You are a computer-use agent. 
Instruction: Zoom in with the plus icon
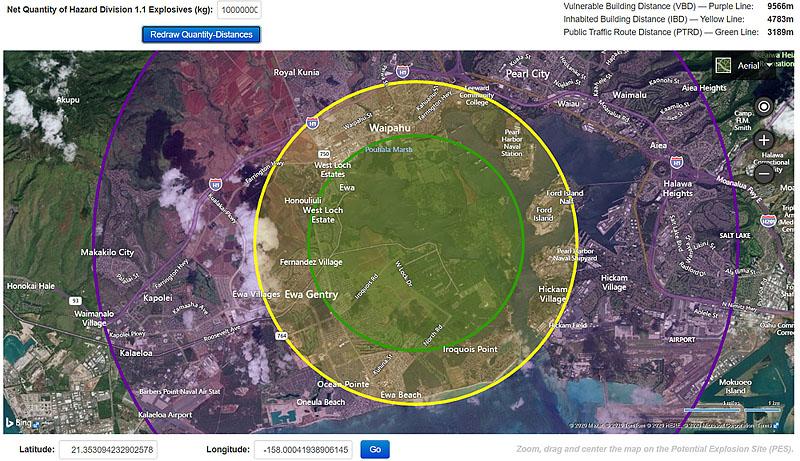click(x=764, y=140)
